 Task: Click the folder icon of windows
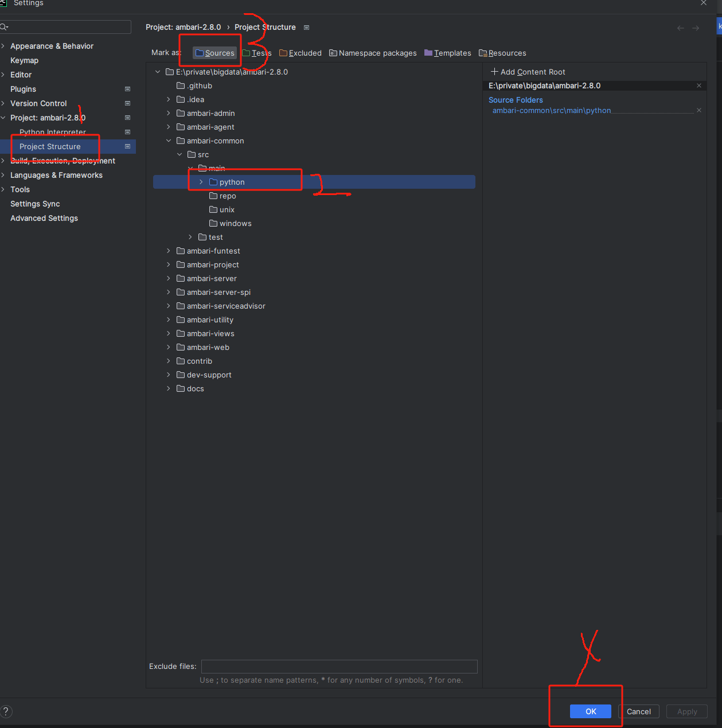coord(213,223)
